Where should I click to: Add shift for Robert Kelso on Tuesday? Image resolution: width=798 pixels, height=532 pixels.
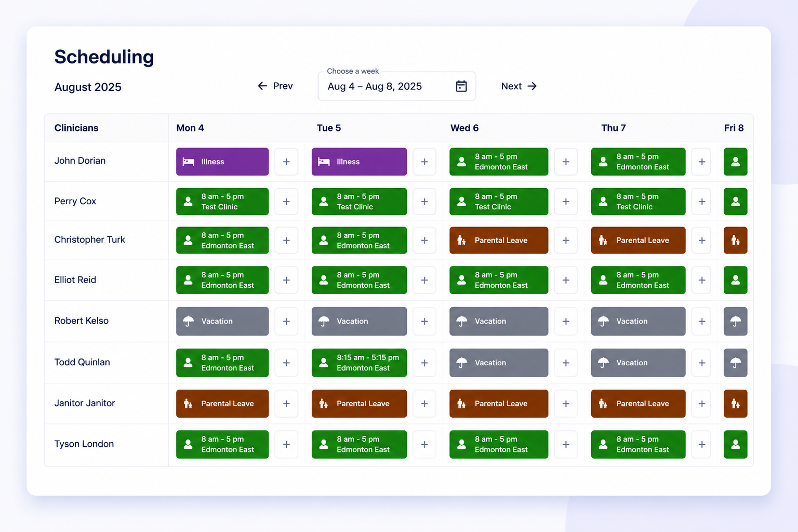424,321
